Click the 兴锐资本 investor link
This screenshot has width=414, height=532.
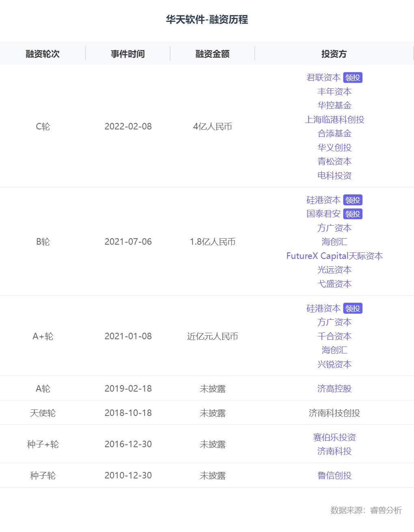334,364
